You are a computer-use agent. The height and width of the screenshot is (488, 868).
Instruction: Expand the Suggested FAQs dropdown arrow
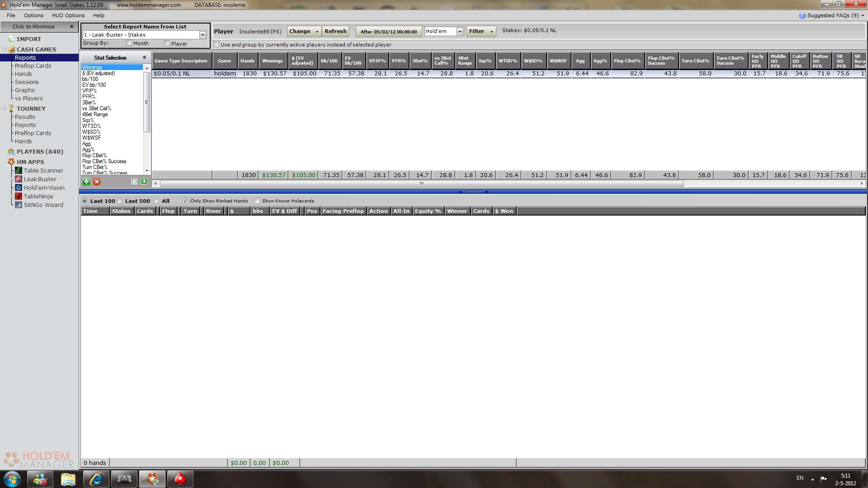[x=863, y=15]
